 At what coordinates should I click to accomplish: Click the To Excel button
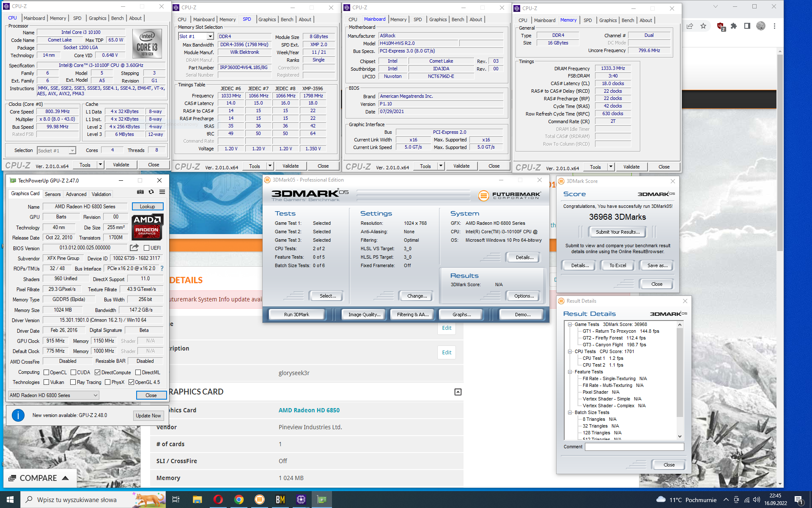[617, 265]
